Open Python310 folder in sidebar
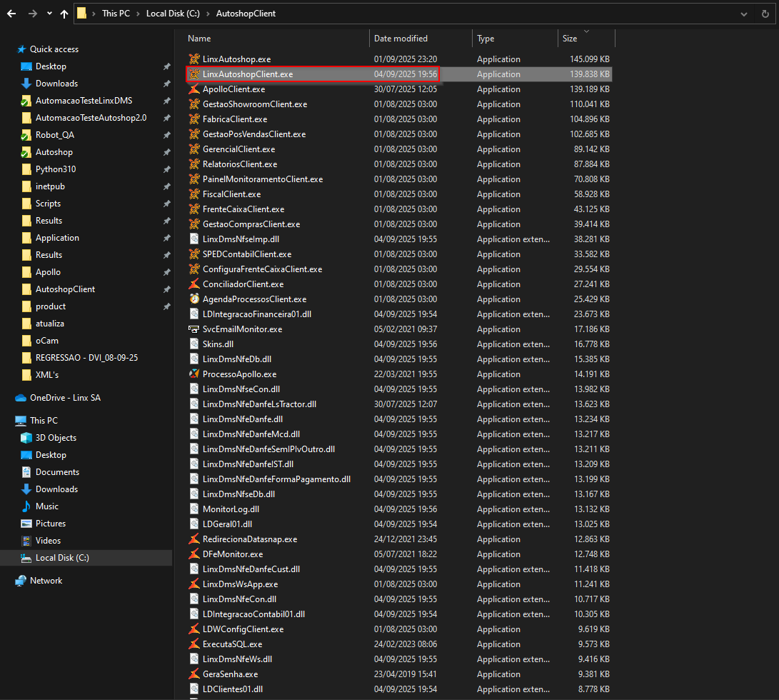 (x=56, y=169)
